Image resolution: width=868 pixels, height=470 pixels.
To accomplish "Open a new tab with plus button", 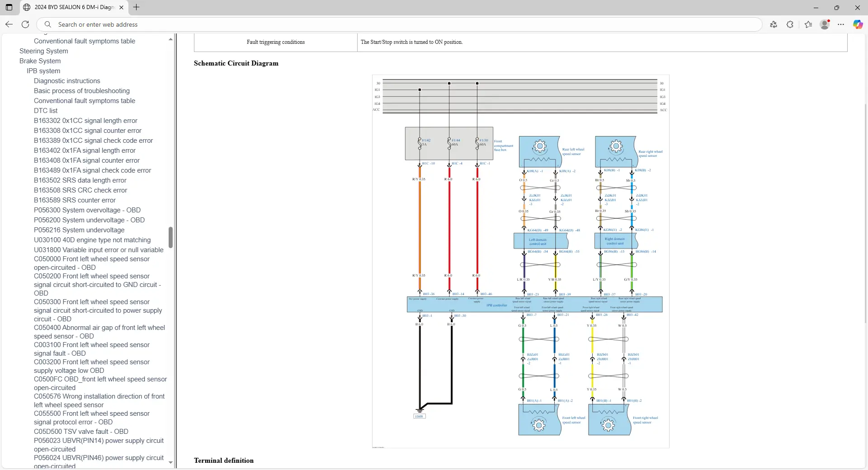I will 137,7.
